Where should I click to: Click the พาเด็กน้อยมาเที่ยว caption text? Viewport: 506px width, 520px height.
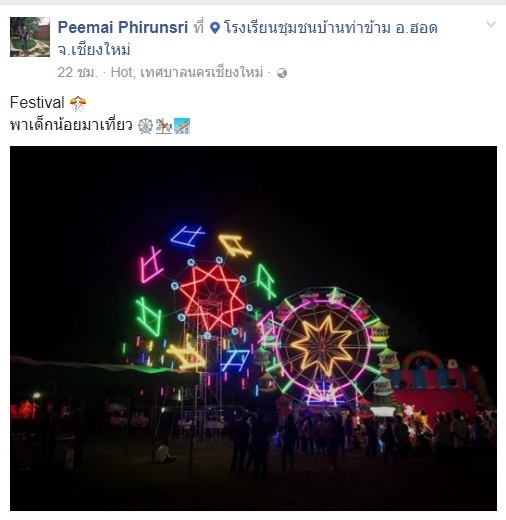pos(71,126)
